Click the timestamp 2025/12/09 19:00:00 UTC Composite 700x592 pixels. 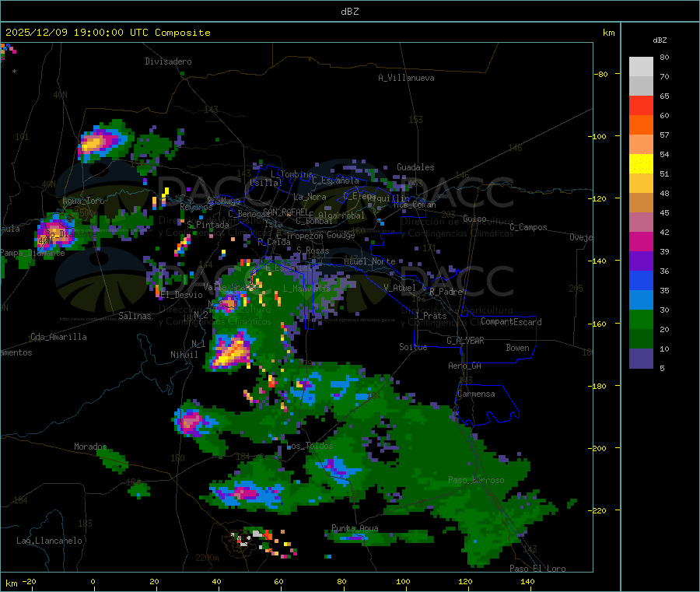[108, 33]
